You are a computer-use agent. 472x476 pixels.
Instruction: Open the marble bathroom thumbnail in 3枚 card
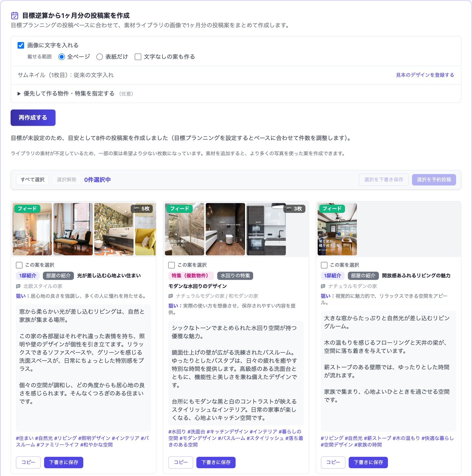(x=185, y=229)
